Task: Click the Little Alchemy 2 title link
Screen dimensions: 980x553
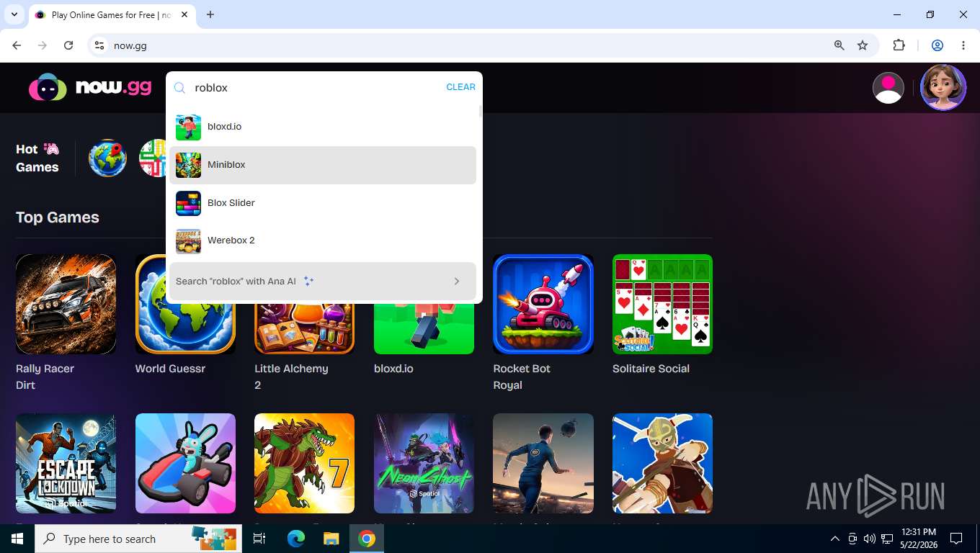Action: 291,377
